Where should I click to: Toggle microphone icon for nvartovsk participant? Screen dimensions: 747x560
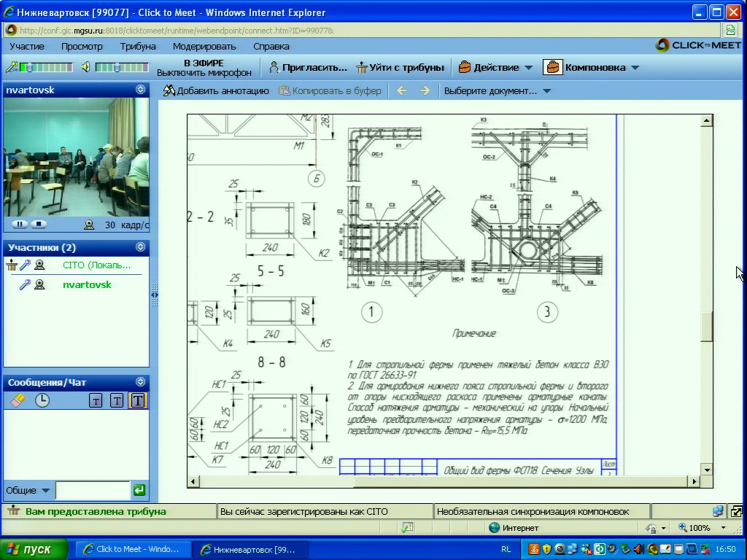point(25,285)
